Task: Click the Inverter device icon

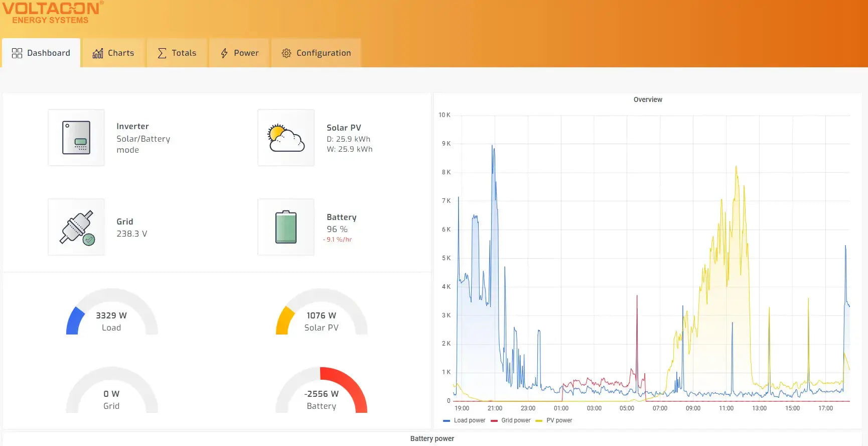Action: (x=76, y=138)
